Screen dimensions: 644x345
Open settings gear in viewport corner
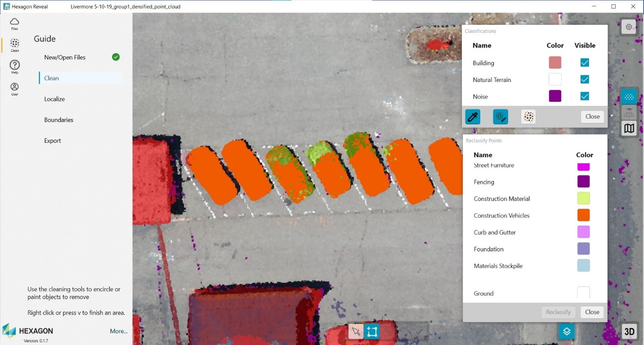coord(629,27)
